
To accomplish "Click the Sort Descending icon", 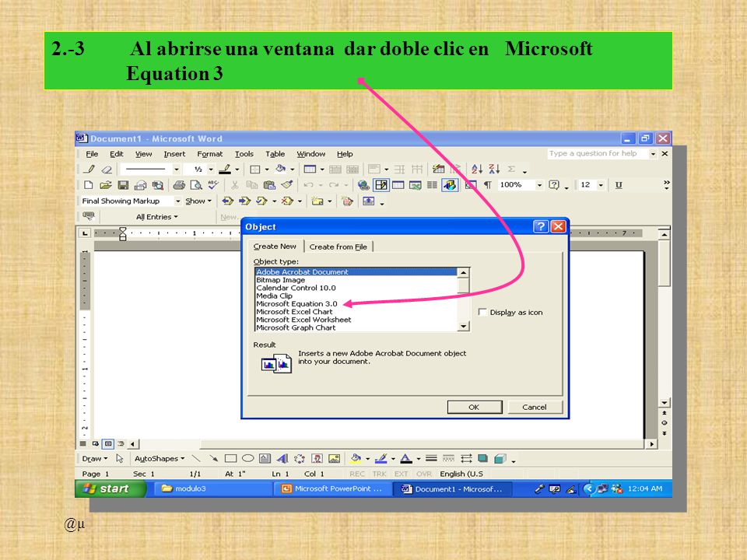I will [494, 169].
